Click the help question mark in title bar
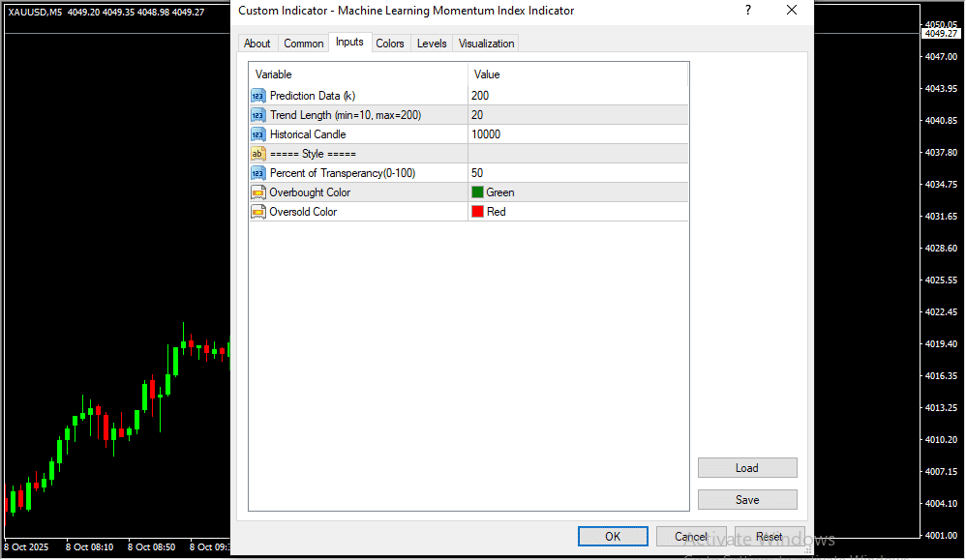 (747, 11)
